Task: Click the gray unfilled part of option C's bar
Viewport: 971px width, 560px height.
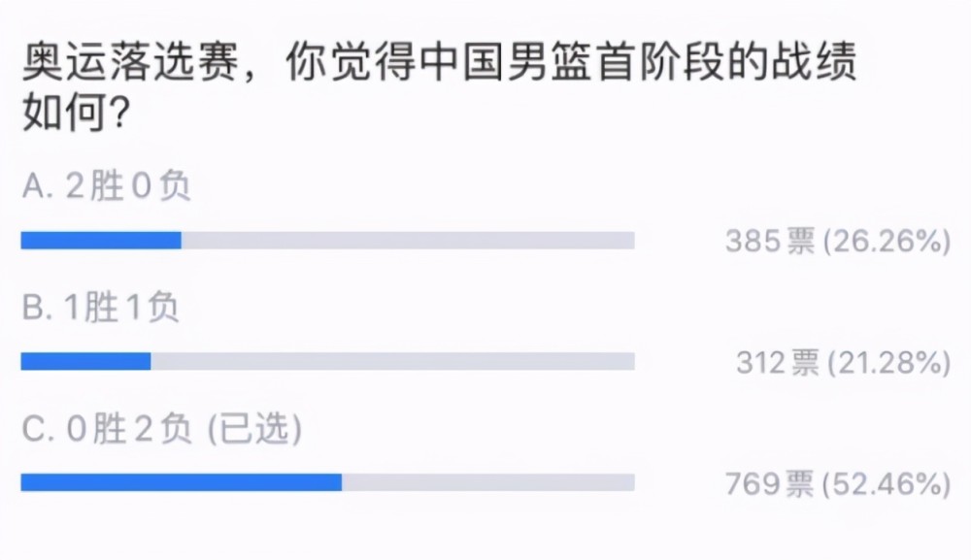Action: [487, 482]
